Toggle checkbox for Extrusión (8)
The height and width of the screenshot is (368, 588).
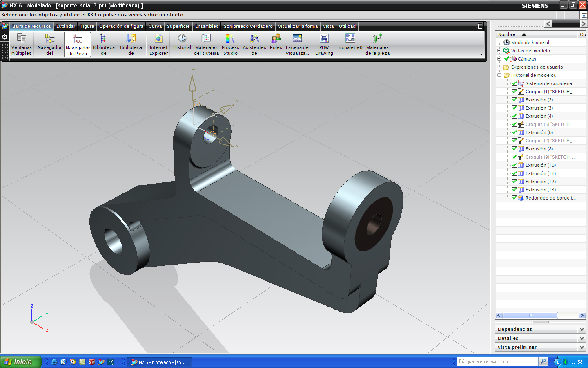pyautogui.click(x=514, y=149)
